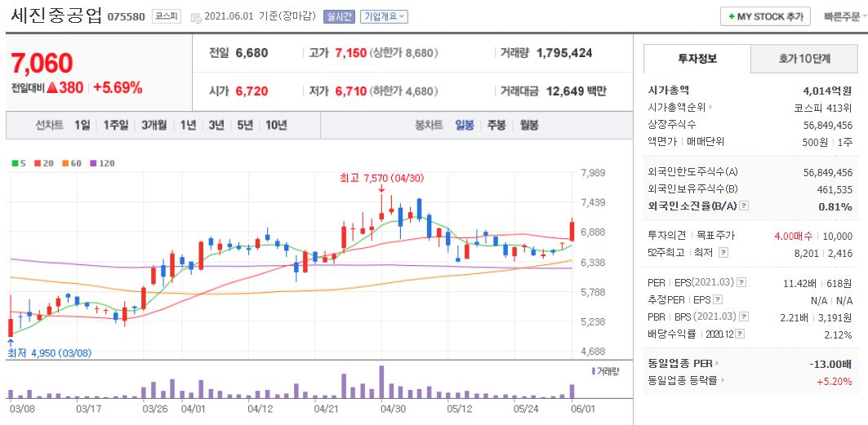The image size is (868, 425).
Task: Click the 목표주가 value 10,000
Action: (x=838, y=236)
